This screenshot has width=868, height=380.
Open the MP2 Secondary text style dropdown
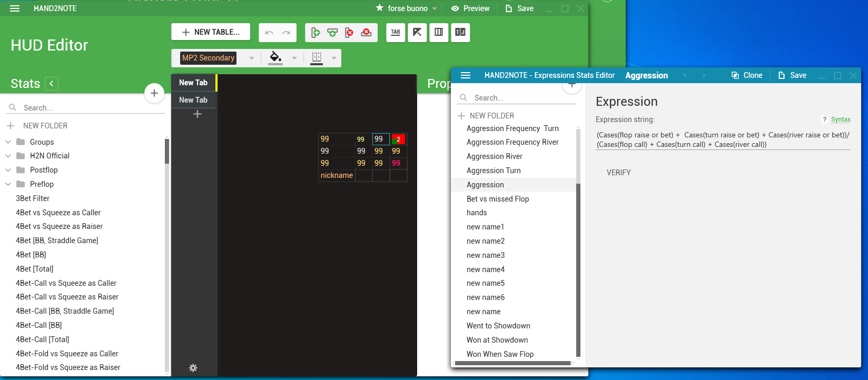tap(252, 58)
